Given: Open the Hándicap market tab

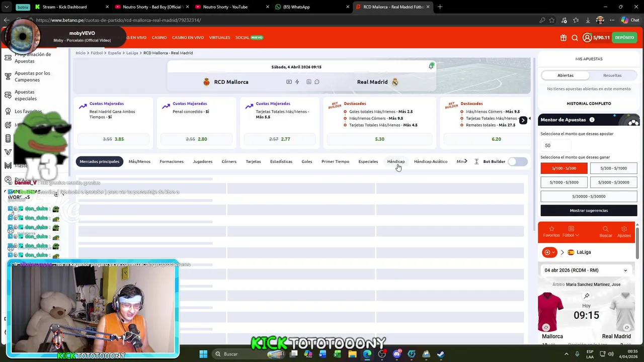Looking at the screenshot, I should pos(396,161).
